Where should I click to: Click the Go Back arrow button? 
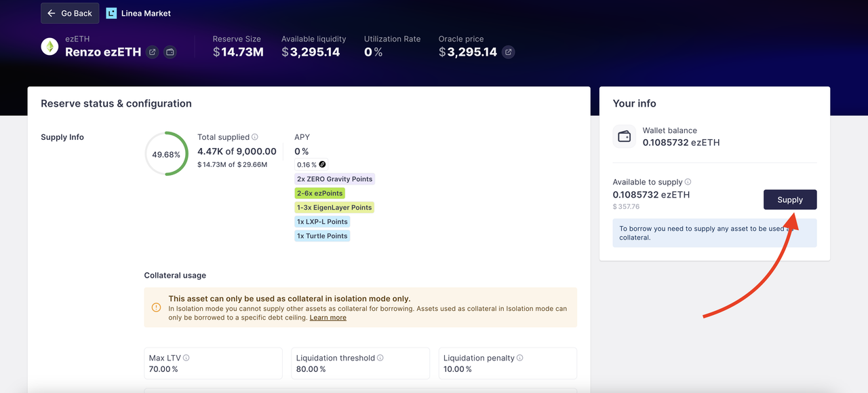(x=70, y=13)
